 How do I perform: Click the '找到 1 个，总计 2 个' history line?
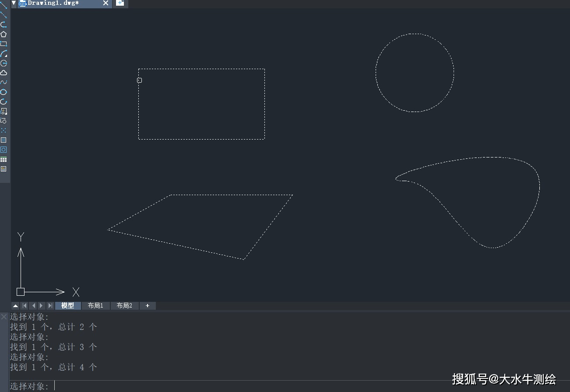click(x=53, y=327)
